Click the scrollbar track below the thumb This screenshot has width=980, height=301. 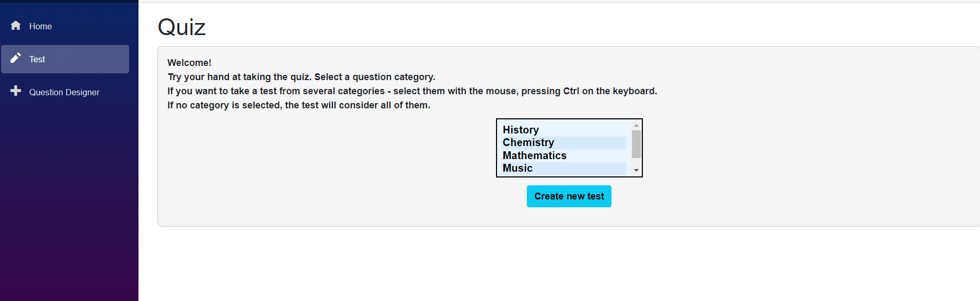click(636, 162)
